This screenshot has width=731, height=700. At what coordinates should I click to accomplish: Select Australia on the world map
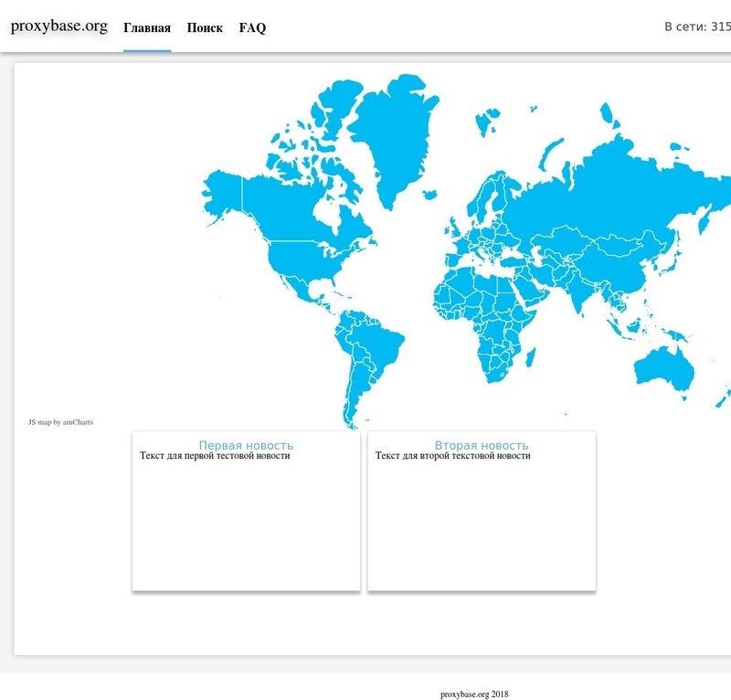click(664, 368)
